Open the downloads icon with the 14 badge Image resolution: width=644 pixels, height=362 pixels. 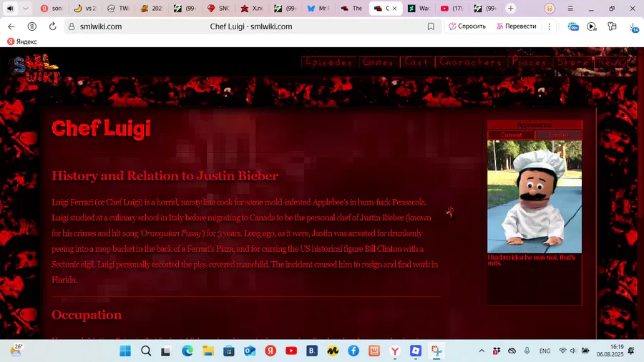click(634, 27)
